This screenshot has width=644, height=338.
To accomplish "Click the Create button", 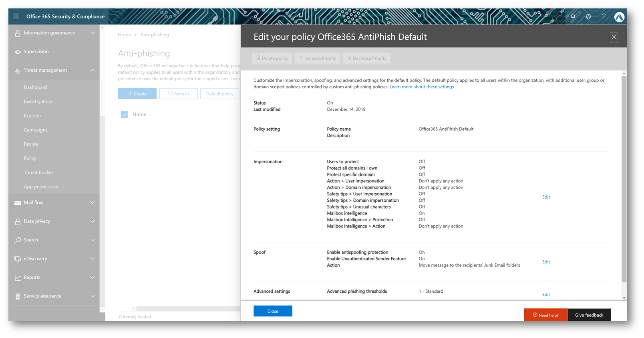I will coord(137,93).
